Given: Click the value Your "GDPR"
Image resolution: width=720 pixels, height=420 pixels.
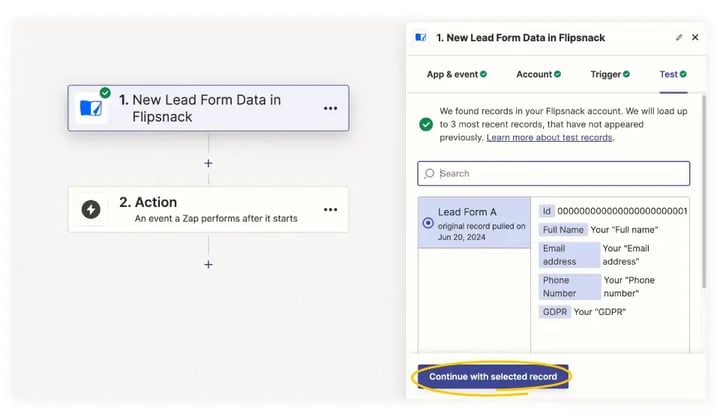Looking at the screenshot, I should click(x=600, y=312).
